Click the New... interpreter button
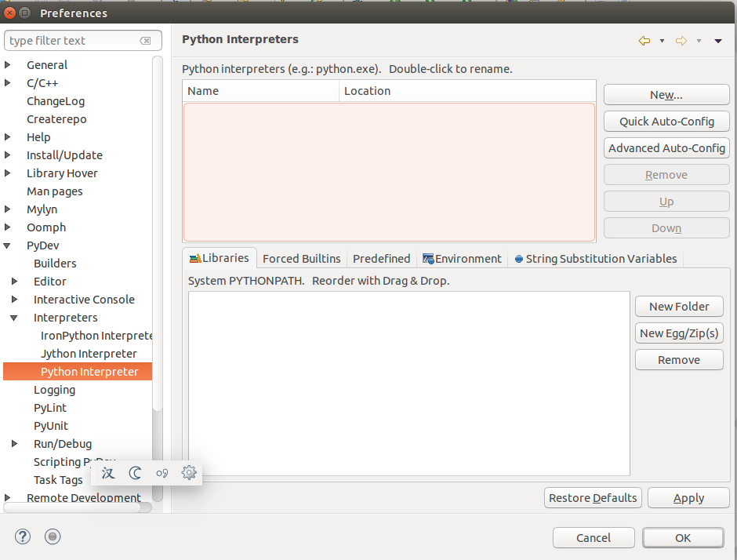This screenshot has height=560, width=737. coord(666,94)
